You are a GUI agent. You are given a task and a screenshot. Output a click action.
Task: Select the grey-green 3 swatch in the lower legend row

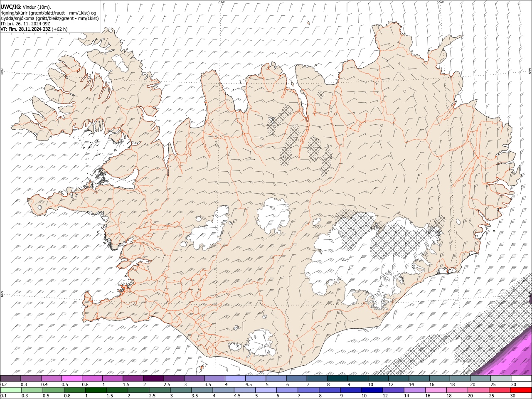point(181,390)
